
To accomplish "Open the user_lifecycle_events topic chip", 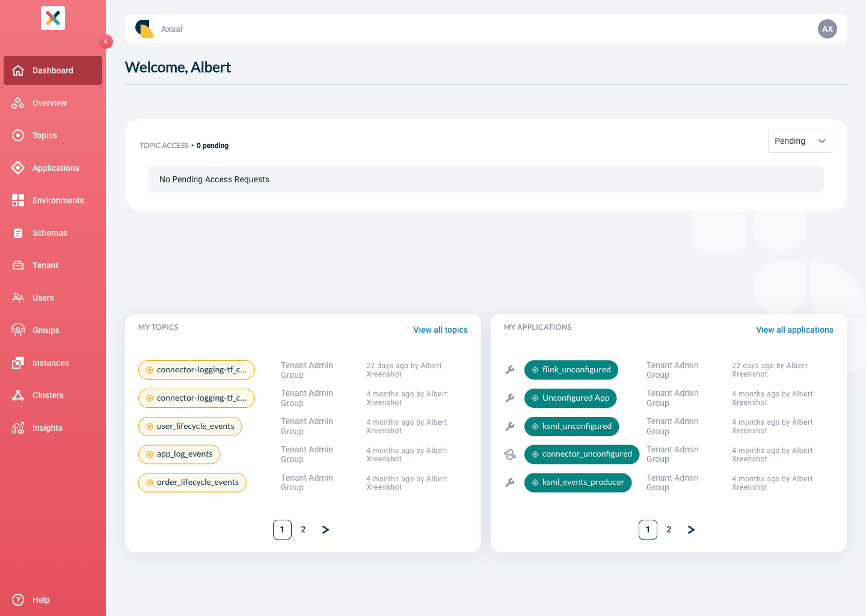I will 190,427.
